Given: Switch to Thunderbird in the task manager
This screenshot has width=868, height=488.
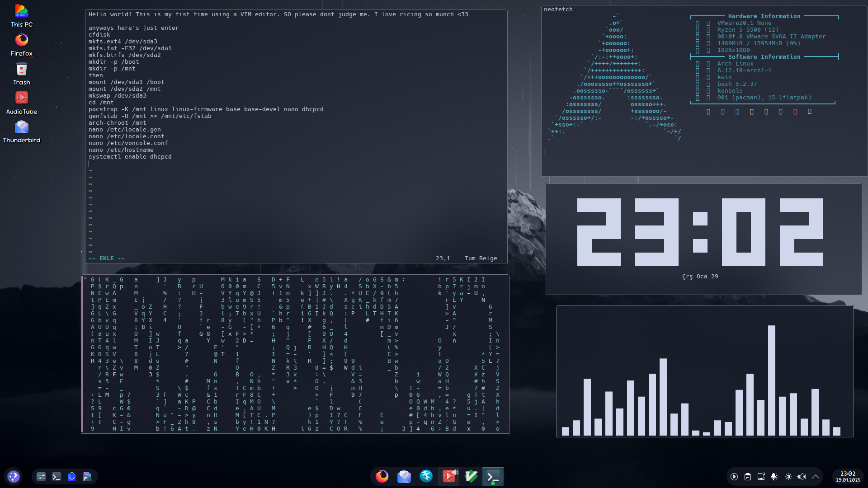Looking at the screenshot, I should pos(404,476).
